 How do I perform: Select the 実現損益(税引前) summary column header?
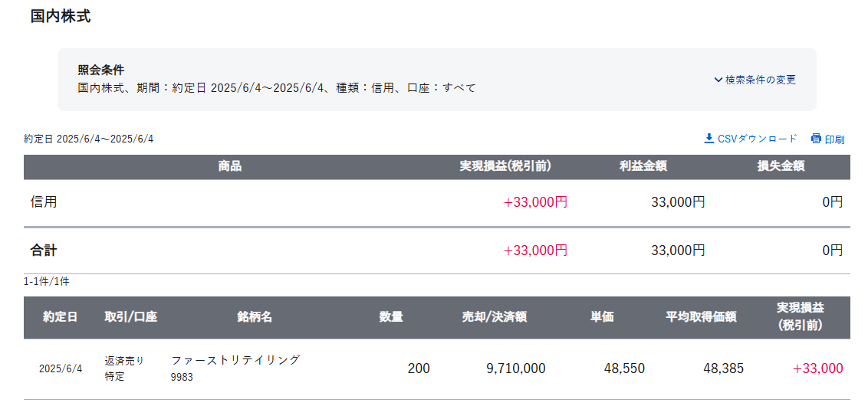[505, 166]
